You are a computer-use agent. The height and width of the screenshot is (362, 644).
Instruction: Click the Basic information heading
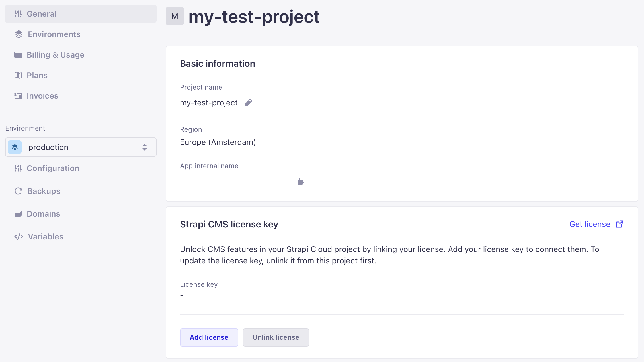(218, 64)
